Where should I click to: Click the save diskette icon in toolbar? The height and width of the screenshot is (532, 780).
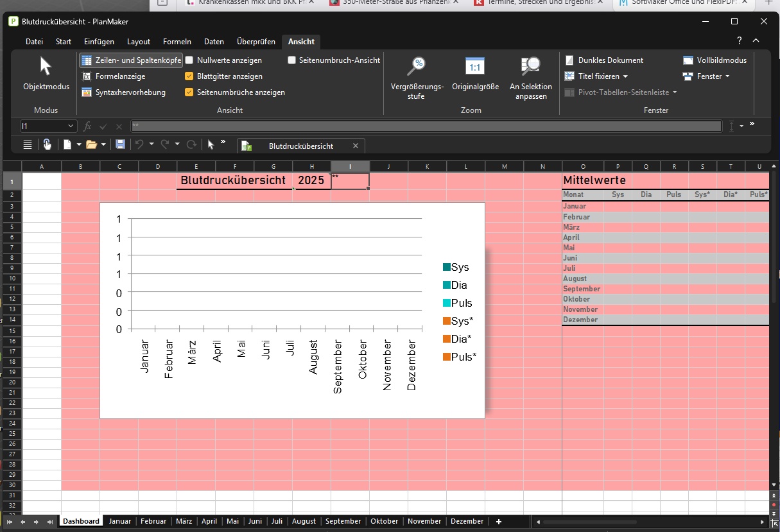pyautogui.click(x=120, y=145)
